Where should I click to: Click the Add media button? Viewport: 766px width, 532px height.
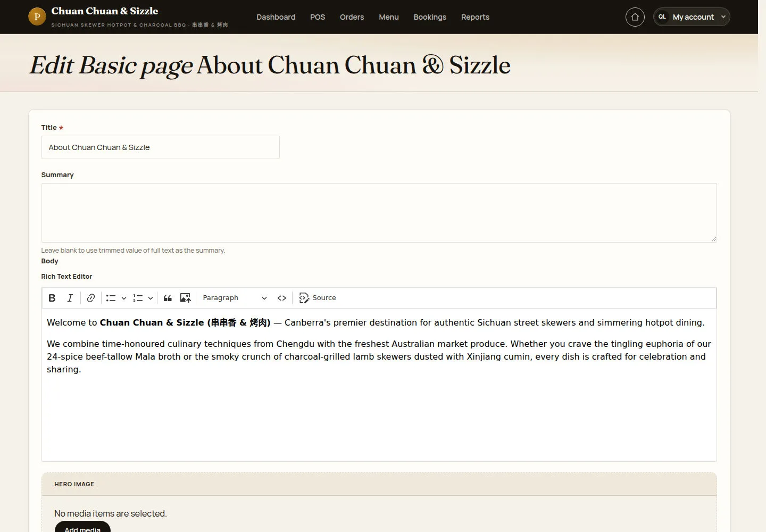[82, 527]
